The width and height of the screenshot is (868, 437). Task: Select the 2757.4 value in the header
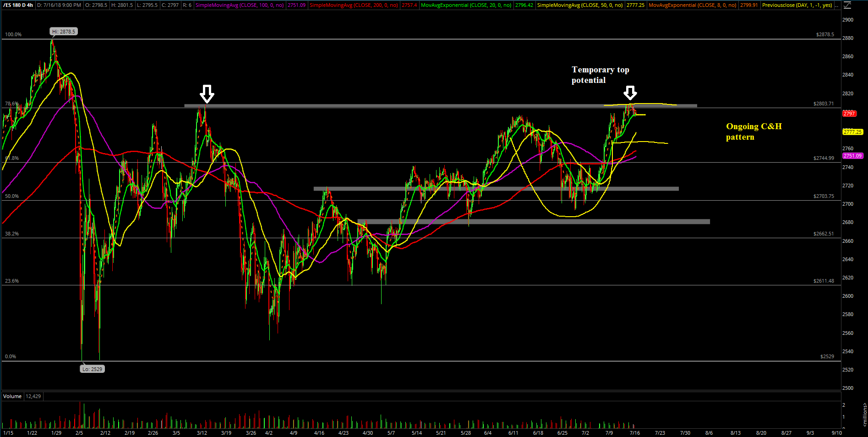click(x=409, y=5)
